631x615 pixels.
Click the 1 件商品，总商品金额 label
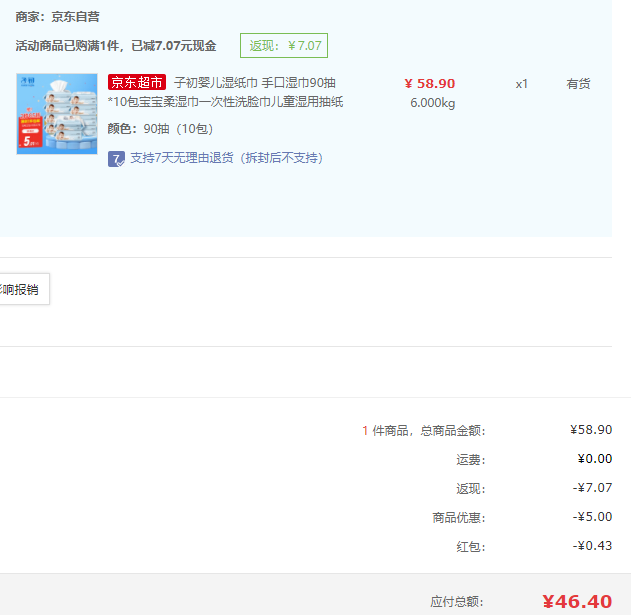click(x=424, y=431)
